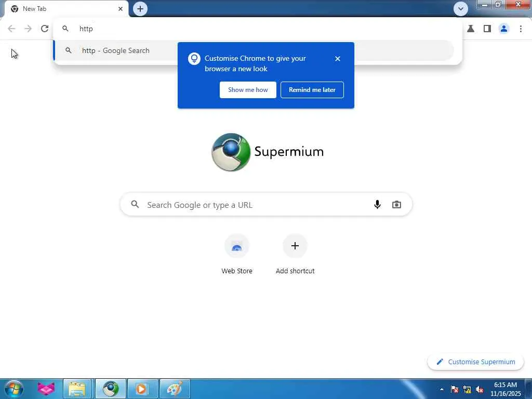Open the profile avatar menu

tap(504, 29)
